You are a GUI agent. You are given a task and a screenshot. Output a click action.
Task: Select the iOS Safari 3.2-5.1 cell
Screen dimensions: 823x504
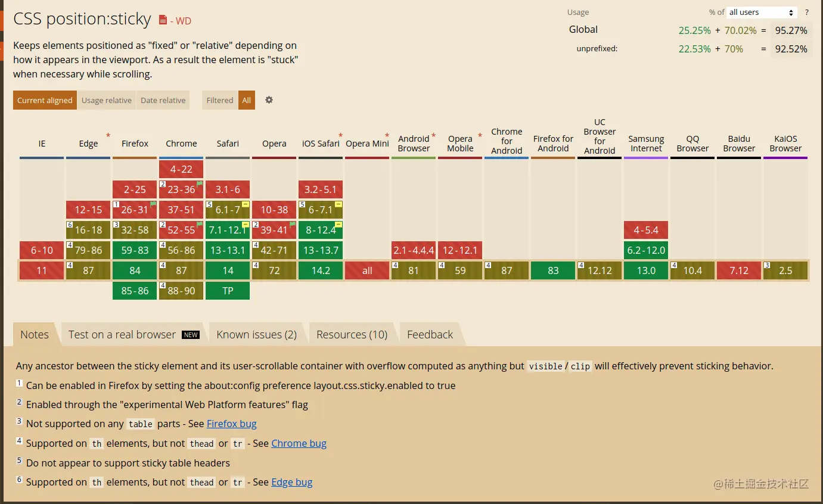(321, 189)
